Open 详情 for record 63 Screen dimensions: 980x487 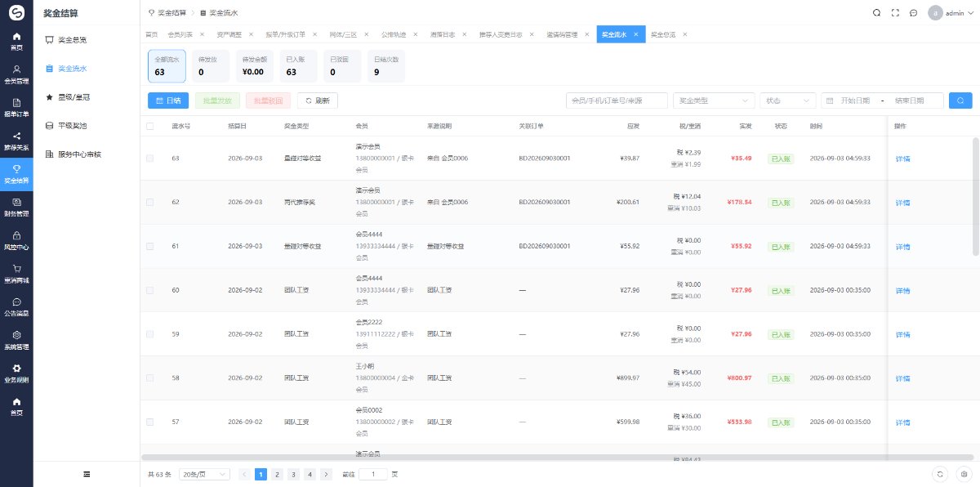pyautogui.click(x=902, y=159)
